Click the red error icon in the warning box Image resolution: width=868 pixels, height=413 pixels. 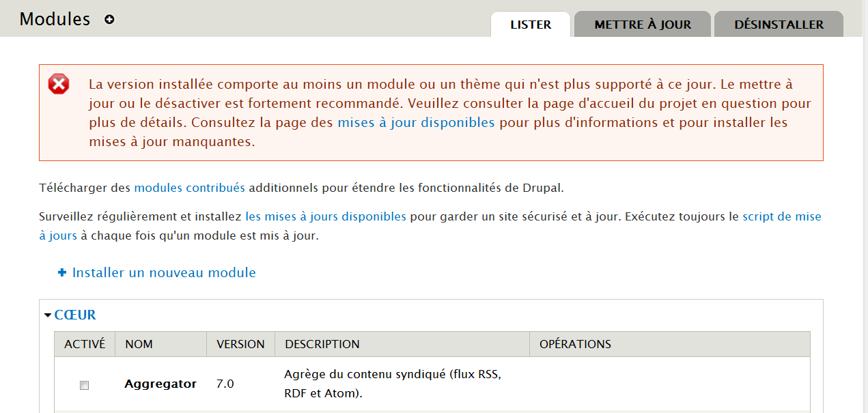pyautogui.click(x=59, y=85)
